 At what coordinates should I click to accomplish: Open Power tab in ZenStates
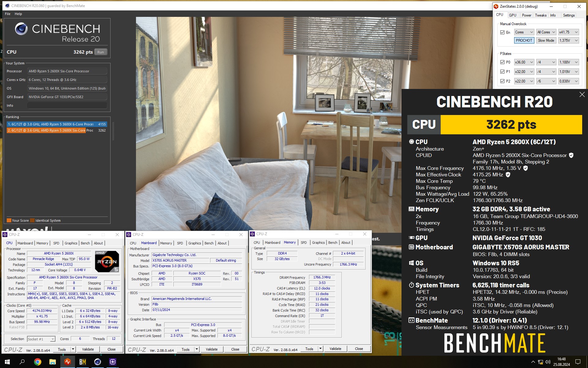pyautogui.click(x=526, y=15)
